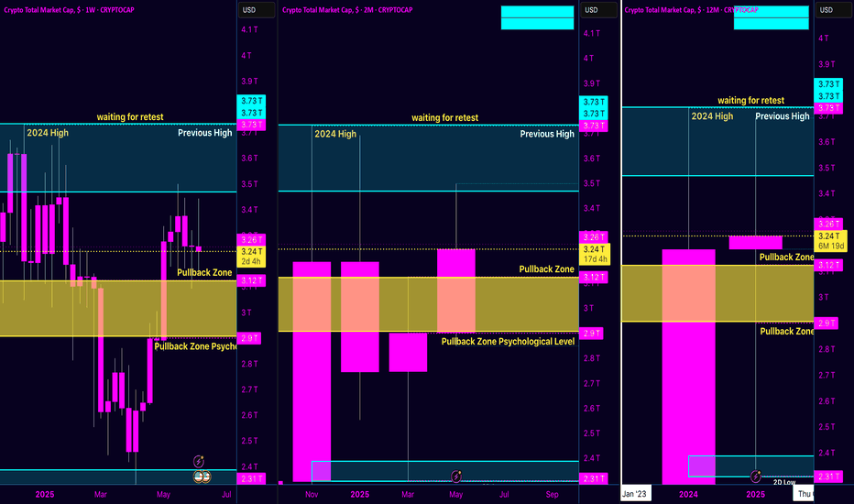This screenshot has height=504, width=854.
Task: Select '2024 High' label in 2M chart
Action: pos(335,134)
